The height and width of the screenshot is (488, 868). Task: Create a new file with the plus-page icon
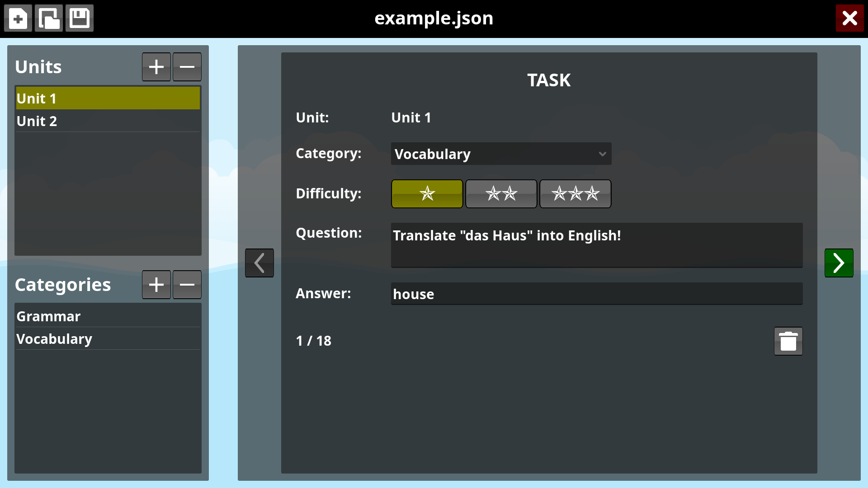(x=18, y=19)
